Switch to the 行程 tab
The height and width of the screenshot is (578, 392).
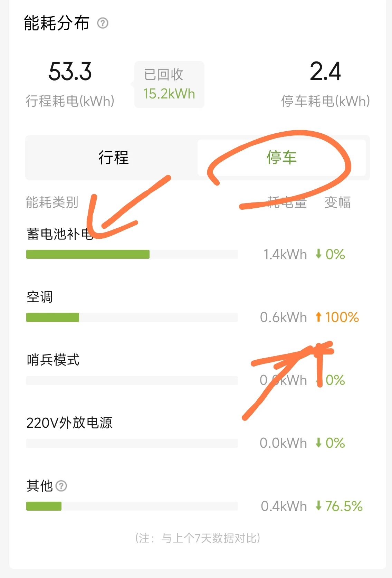[113, 158]
